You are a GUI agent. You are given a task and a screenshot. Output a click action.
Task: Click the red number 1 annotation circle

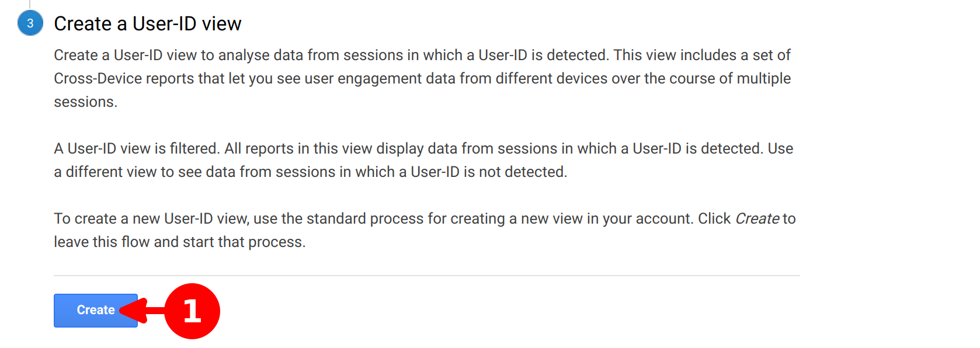(x=192, y=311)
